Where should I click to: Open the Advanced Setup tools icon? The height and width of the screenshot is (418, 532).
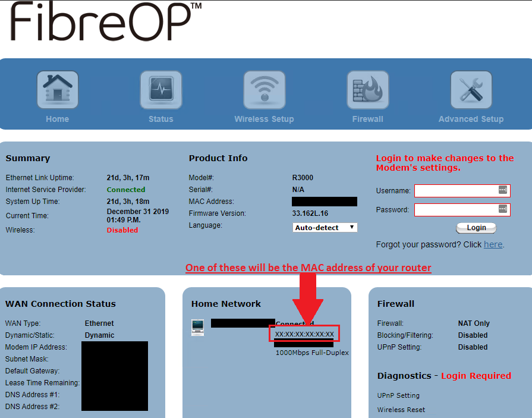[x=471, y=90]
